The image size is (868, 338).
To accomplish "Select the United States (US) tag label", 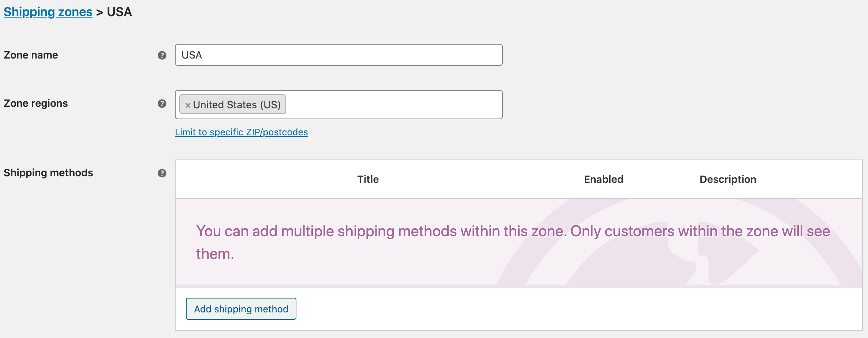I will (x=237, y=105).
